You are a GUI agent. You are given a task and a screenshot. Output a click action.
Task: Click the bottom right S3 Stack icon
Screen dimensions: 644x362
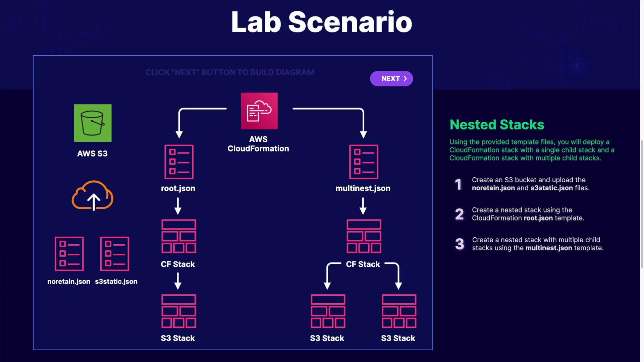click(399, 311)
